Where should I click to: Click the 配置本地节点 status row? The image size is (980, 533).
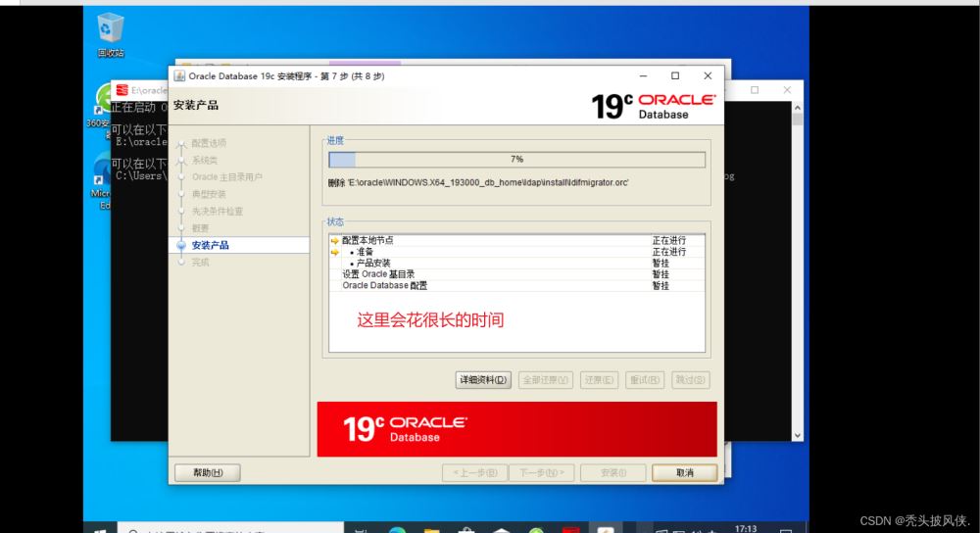pyautogui.click(x=516, y=240)
